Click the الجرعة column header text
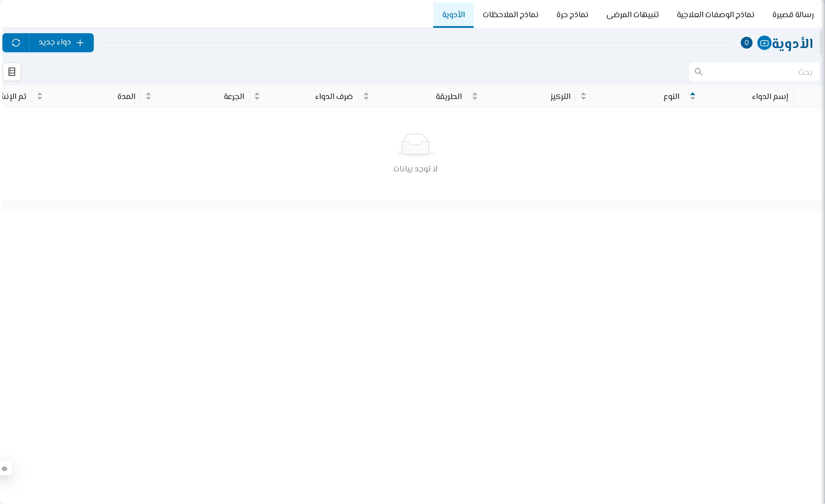 tap(234, 97)
